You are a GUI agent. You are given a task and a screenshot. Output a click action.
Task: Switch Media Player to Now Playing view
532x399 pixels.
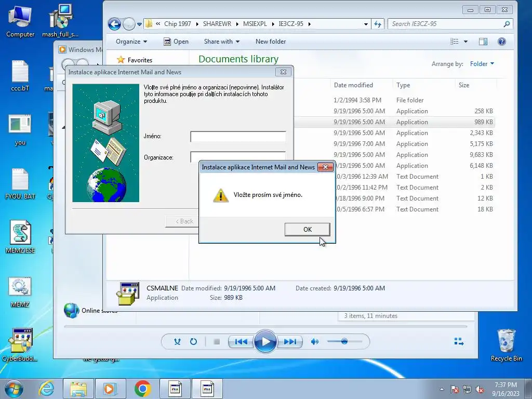click(x=459, y=341)
